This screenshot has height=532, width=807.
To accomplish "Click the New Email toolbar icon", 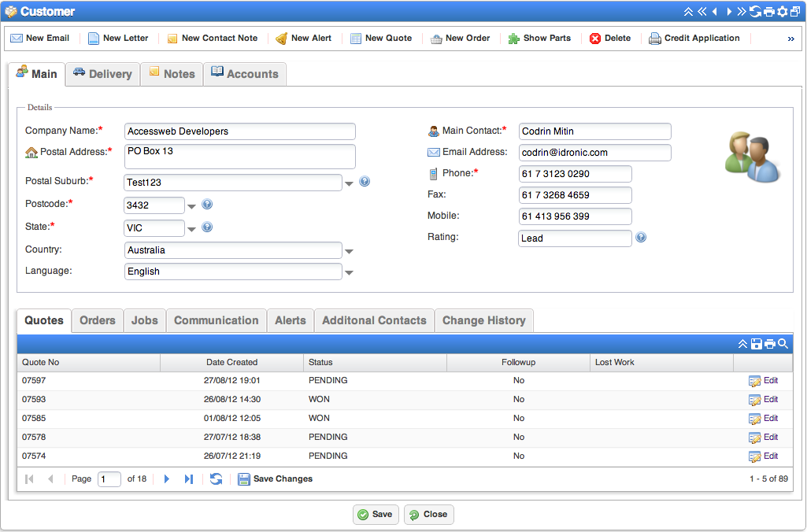I will [17, 38].
